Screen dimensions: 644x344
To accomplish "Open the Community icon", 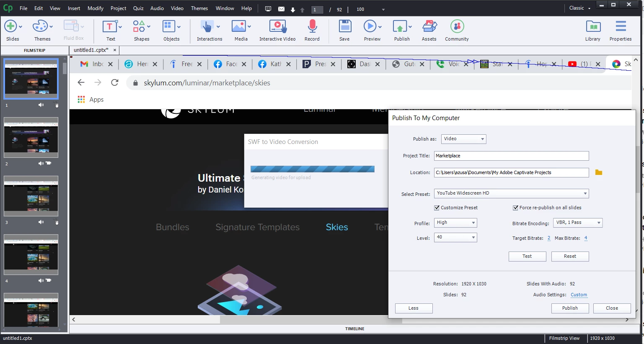I will point(457,26).
